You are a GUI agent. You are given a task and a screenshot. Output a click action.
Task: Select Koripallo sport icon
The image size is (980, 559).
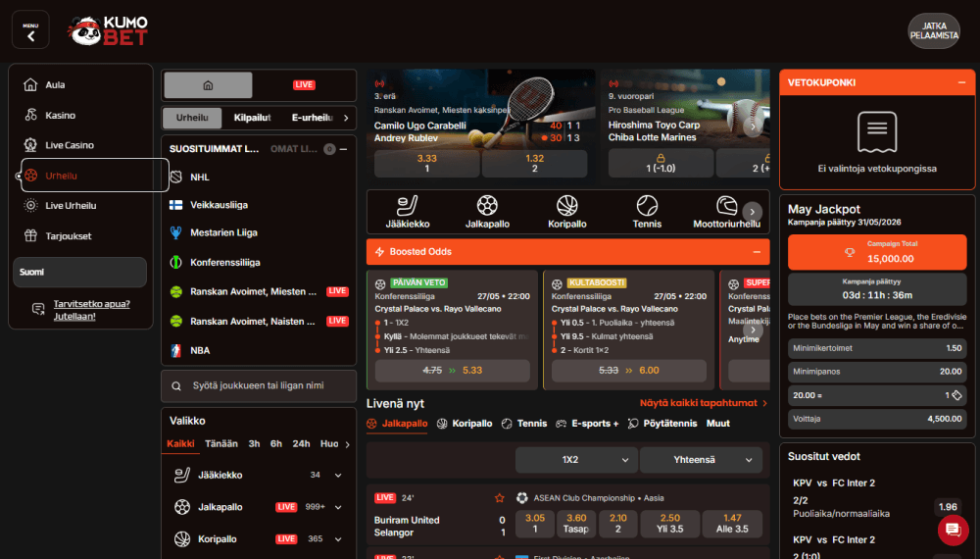[566, 213]
